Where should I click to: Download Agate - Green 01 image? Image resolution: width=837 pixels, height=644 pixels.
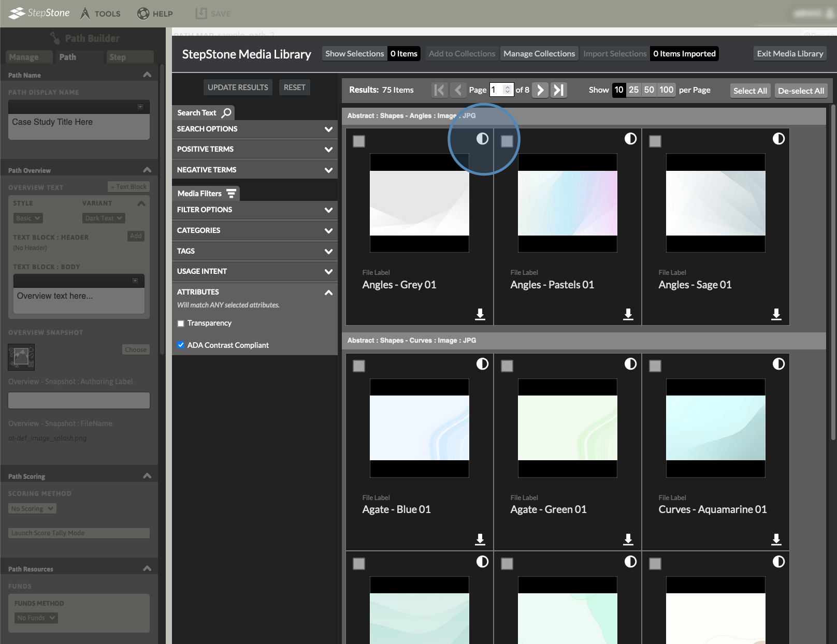pos(628,539)
